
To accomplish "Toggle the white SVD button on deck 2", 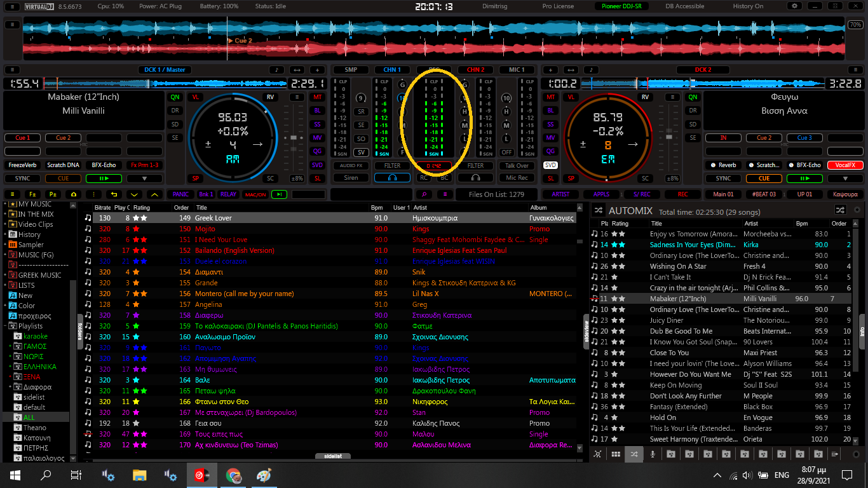I will (550, 165).
